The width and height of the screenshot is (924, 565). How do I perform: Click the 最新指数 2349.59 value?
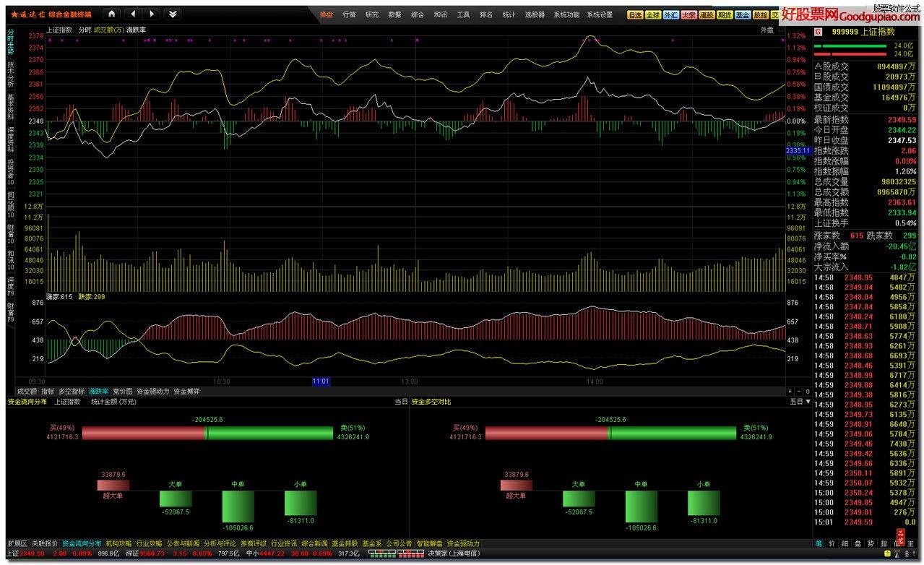pos(902,120)
